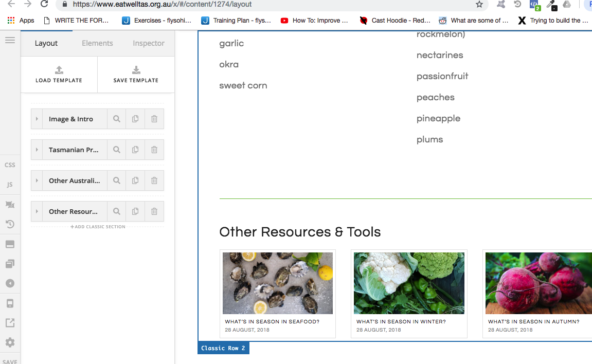Click the stacked pages icon in sidebar
This screenshot has height=364, width=592.
click(x=10, y=264)
